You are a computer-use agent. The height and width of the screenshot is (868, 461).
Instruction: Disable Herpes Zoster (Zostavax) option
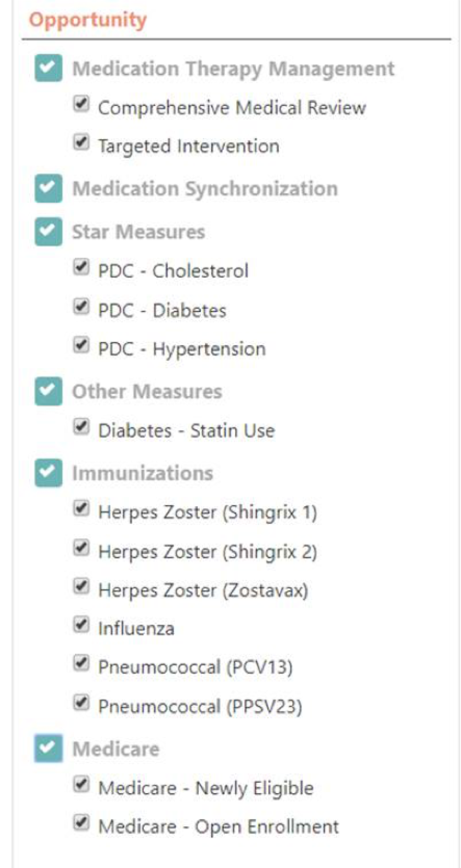click(81, 586)
